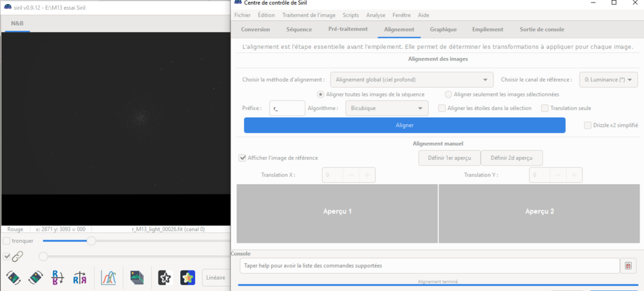Click the Préfixe input field

point(287,108)
